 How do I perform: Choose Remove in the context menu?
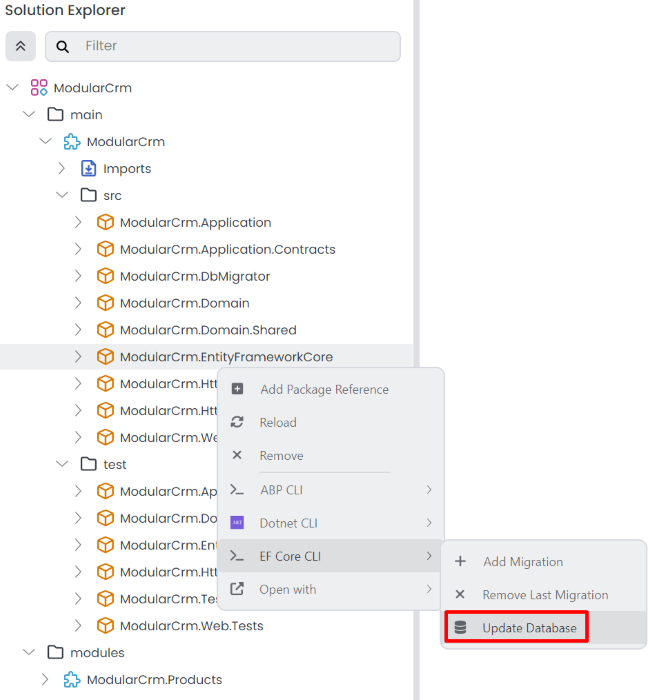click(330, 455)
